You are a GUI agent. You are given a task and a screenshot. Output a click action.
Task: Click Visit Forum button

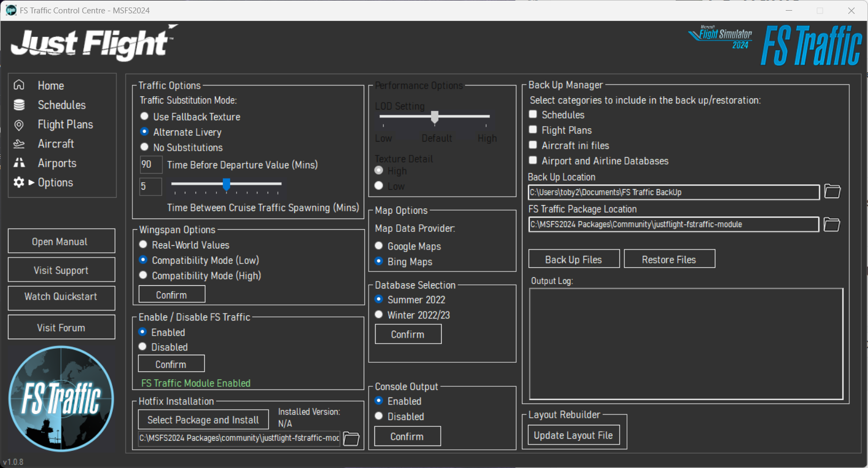(61, 327)
